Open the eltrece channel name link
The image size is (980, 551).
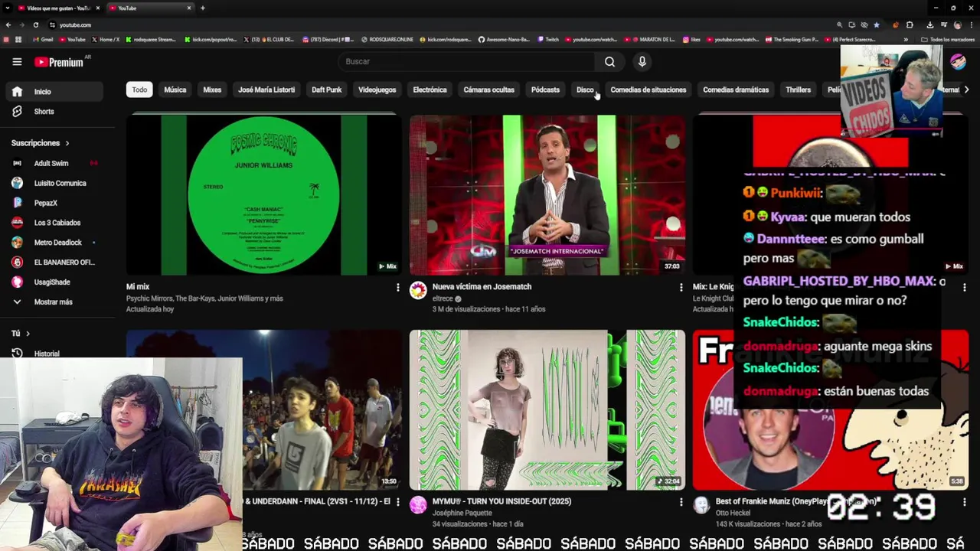[x=443, y=298]
